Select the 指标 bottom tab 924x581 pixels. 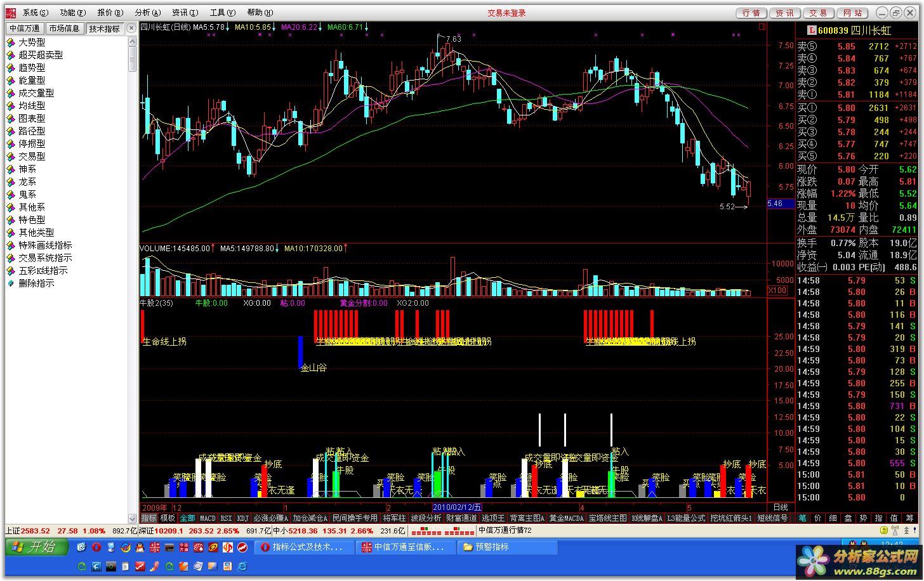(x=148, y=518)
